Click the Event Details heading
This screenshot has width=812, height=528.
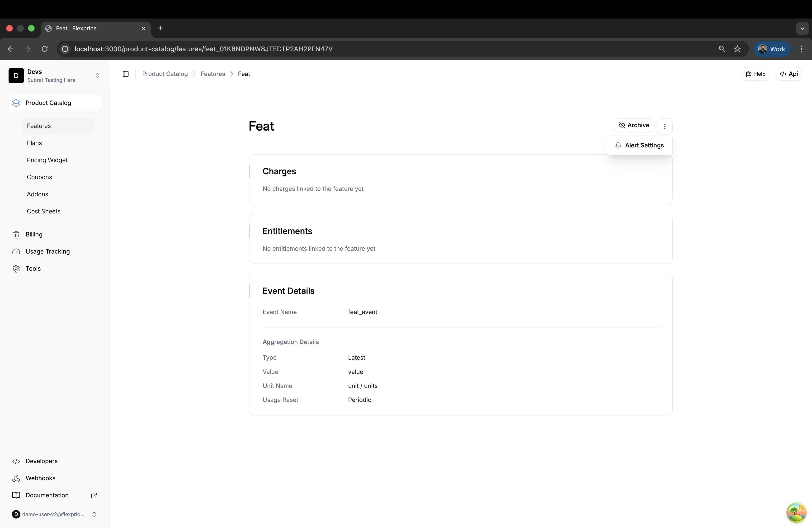(288, 291)
